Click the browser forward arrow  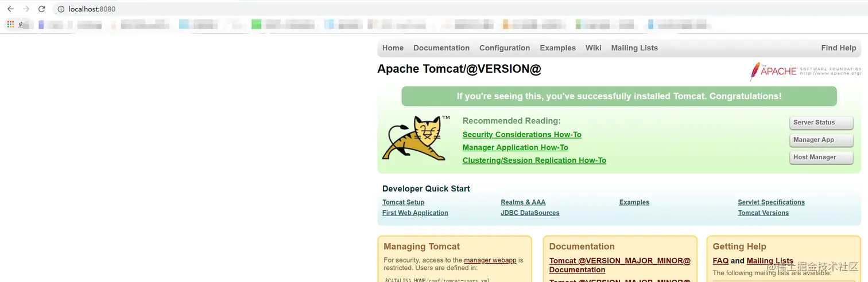tap(26, 9)
